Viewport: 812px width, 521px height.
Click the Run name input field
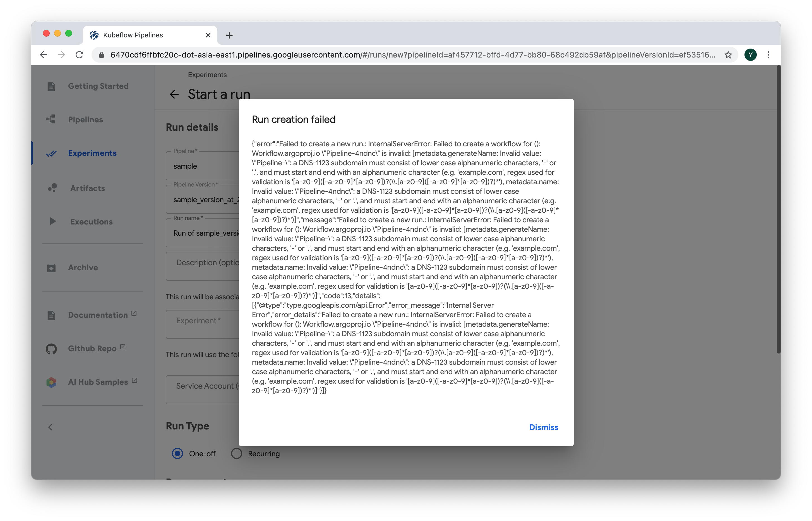[203, 233]
